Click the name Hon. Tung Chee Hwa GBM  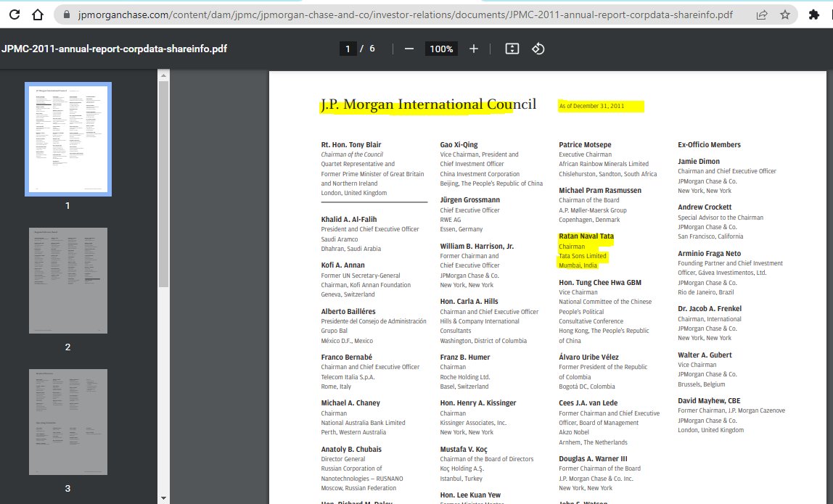600,283
